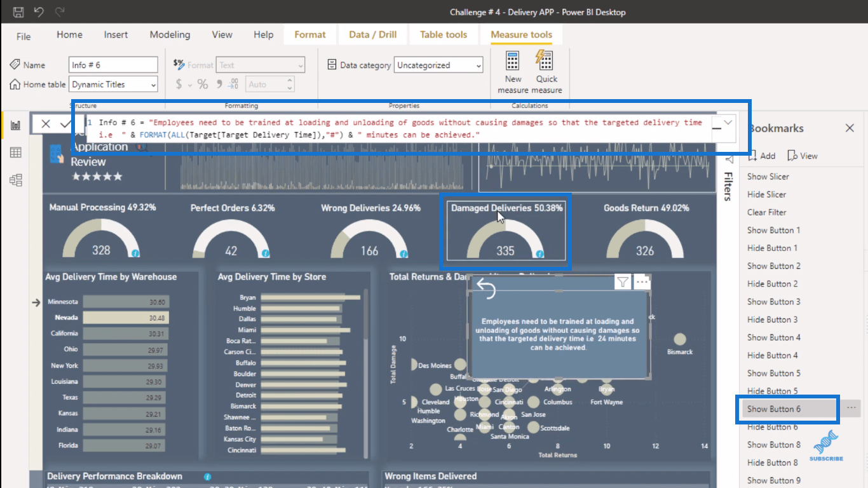Viewport: 868px width, 488px height.
Task: Click info icon on Wrong Deliveries gauge
Action: coord(403,253)
